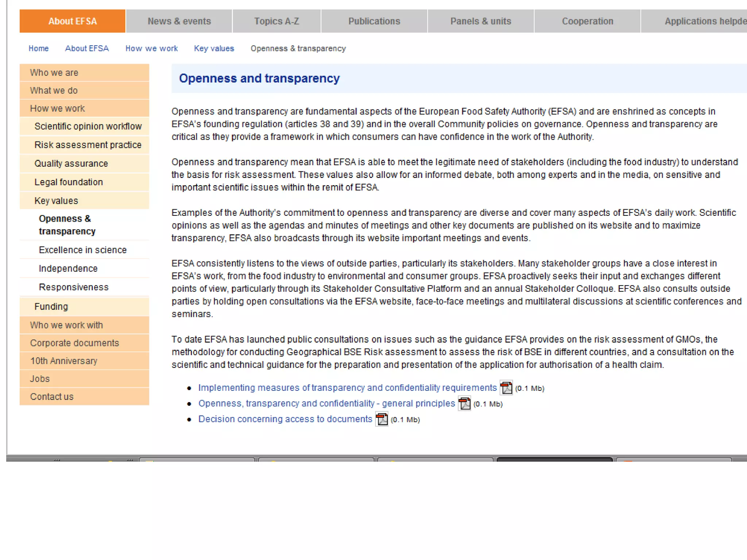Choose Independence in the sidebar menu
The width and height of the screenshot is (747, 560).
[68, 268]
